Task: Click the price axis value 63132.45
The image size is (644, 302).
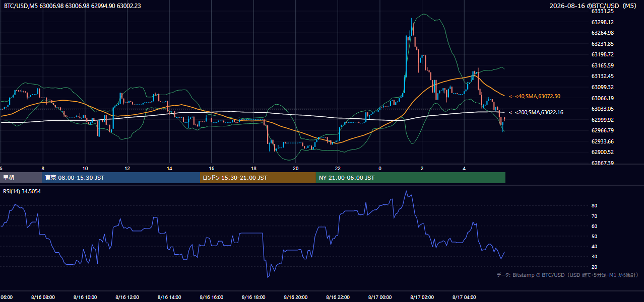Action: point(602,76)
